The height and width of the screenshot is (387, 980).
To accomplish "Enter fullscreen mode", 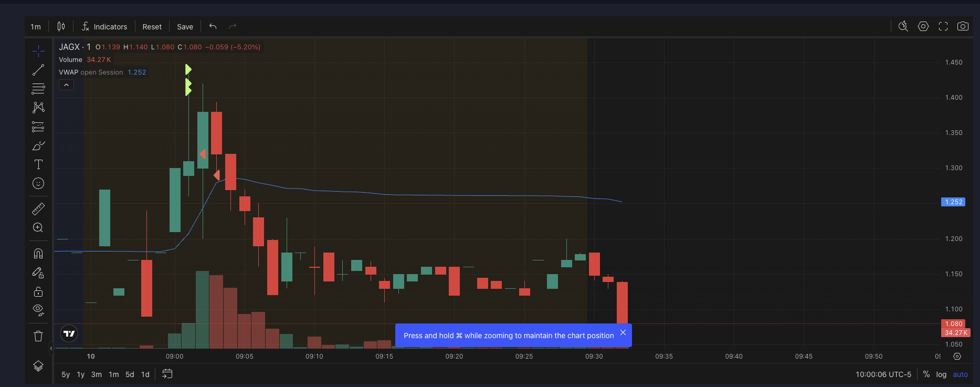I will (943, 26).
